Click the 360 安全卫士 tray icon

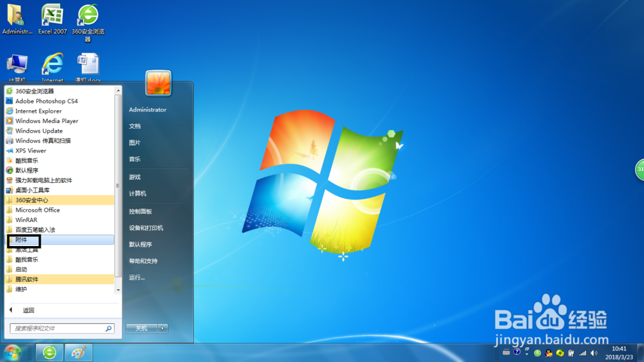560,353
